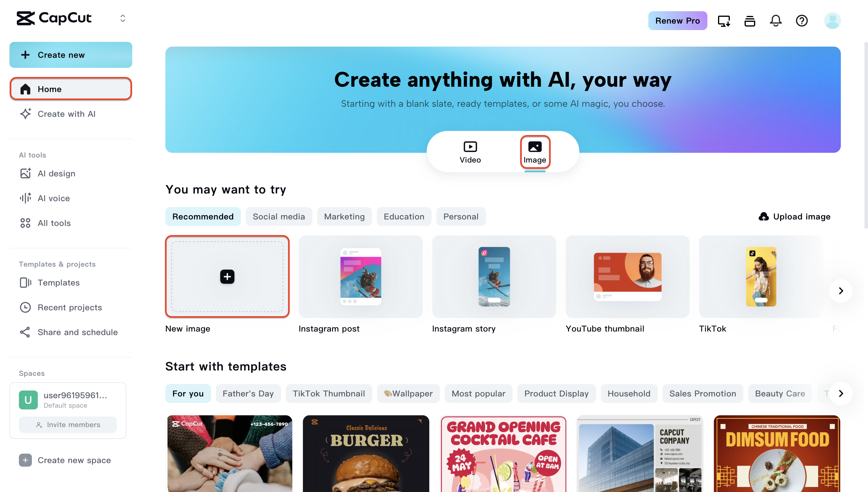The image size is (868, 492).
Task: Expand the CapCut workspace switcher arrows
Action: (123, 18)
